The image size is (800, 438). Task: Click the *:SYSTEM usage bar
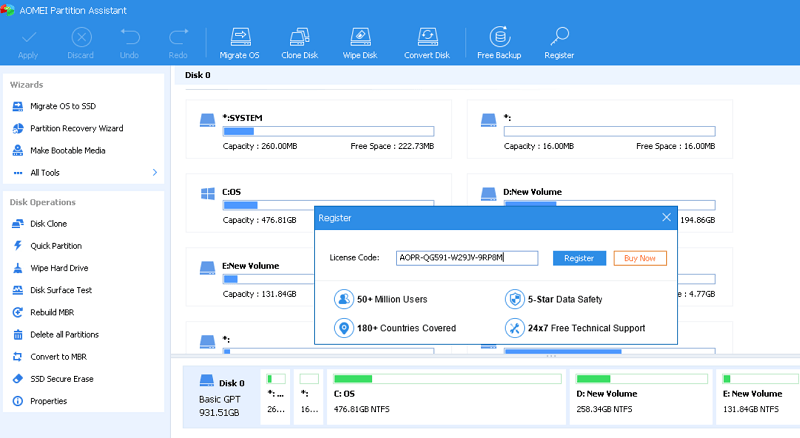click(328, 131)
